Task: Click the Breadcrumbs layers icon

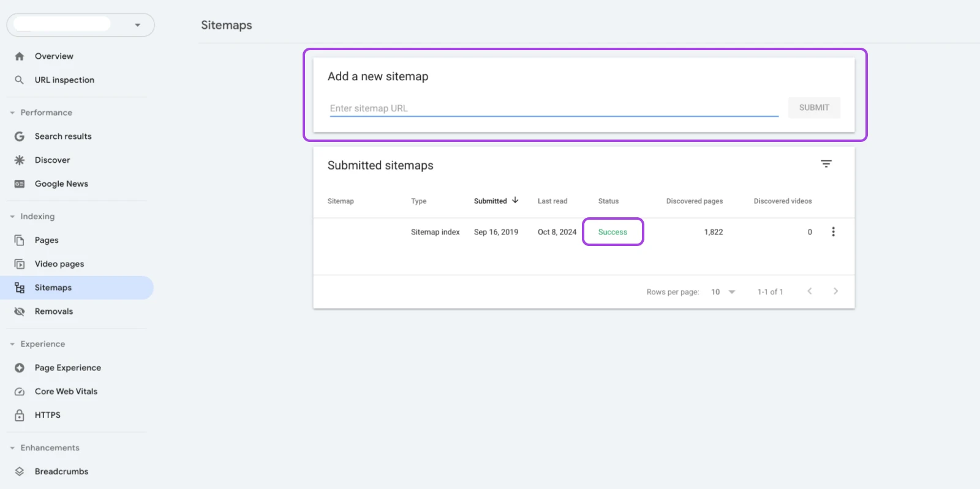Action: (x=20, y=472)
